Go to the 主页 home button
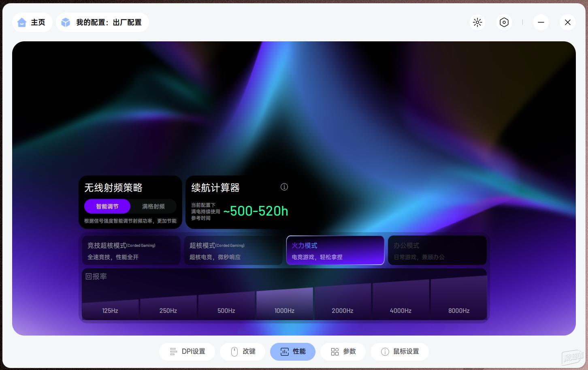The width and height of the screenshot is (588, 370). pos(32,22)
